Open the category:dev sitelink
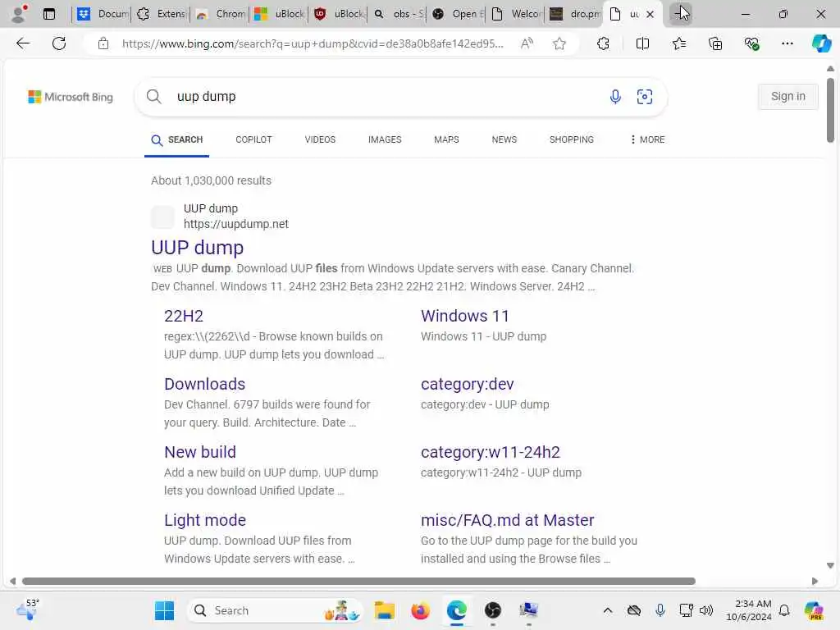The height and width of the screenshot is (630, 840). [x=467, y=384]
